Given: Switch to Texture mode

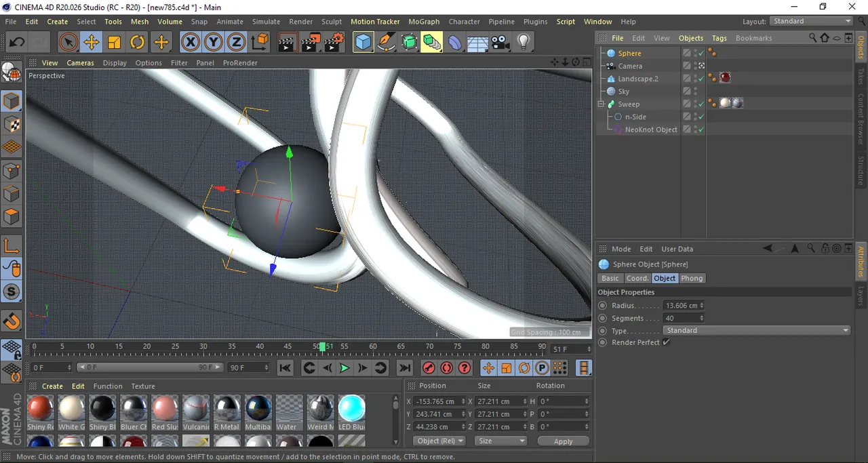Looking at the screenshot, I should pyautogui.click(x=12, y=125).
